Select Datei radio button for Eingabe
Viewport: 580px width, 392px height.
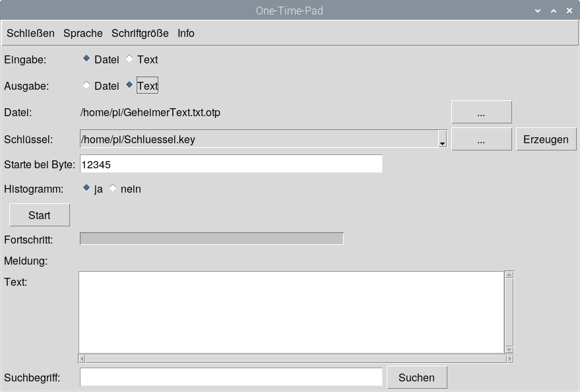(x=86, y=59)
